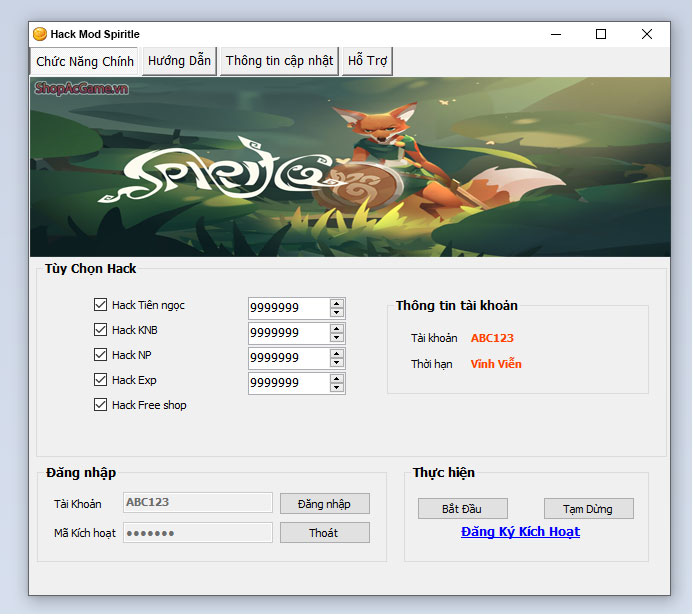Click the Thoát button

(x=325, y=533)
